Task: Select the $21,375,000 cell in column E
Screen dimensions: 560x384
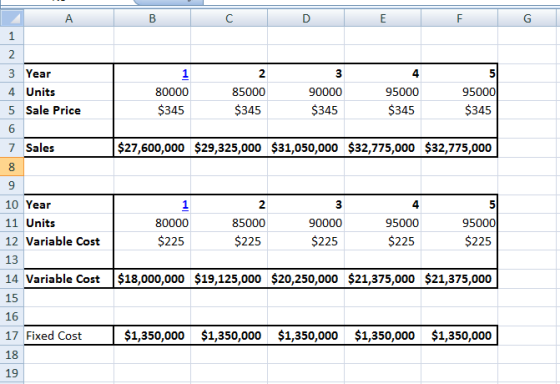Action: [x=383, y=279]
